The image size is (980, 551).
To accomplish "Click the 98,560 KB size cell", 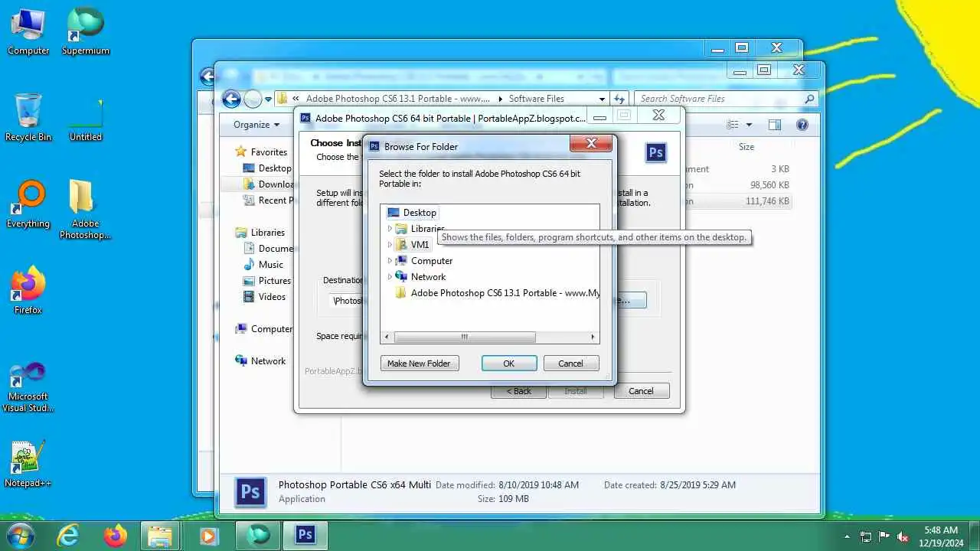I will [769, 185].
